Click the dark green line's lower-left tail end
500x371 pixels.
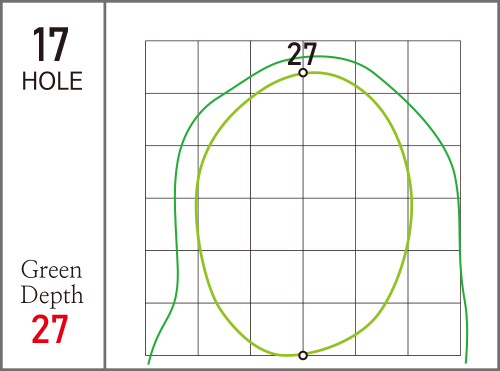[149, 363]
